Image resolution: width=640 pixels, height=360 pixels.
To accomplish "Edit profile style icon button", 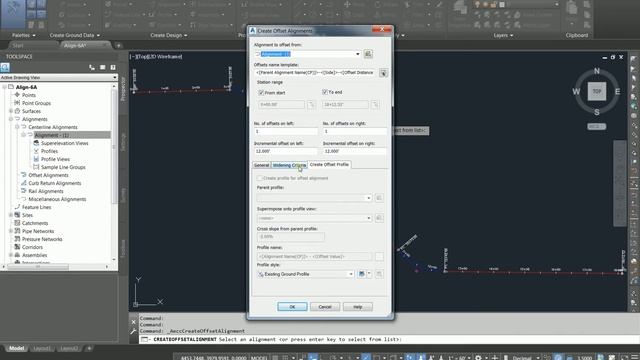I will 361,274.
